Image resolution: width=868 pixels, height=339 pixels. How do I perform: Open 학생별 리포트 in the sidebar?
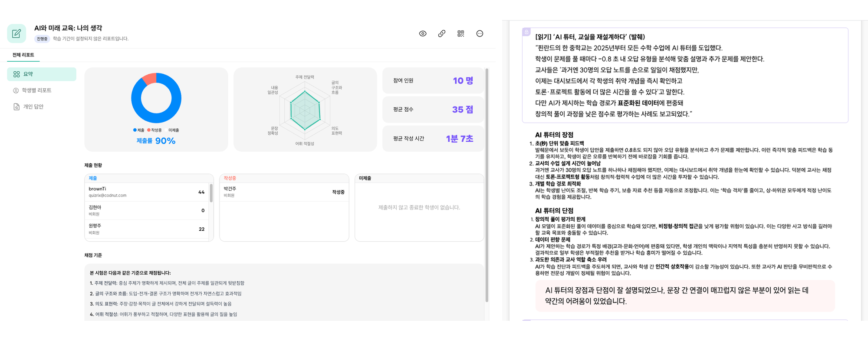coord(36,90)
